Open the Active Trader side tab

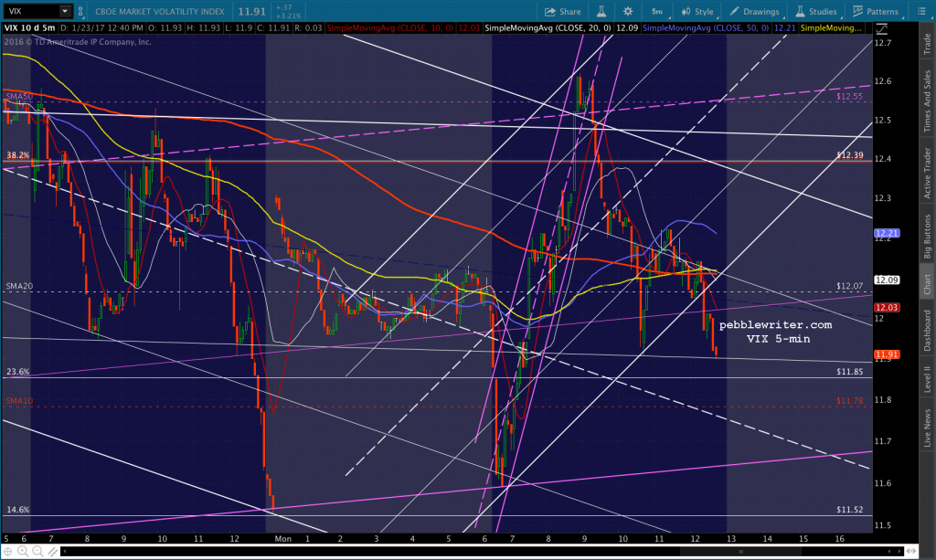coord(927,174)
